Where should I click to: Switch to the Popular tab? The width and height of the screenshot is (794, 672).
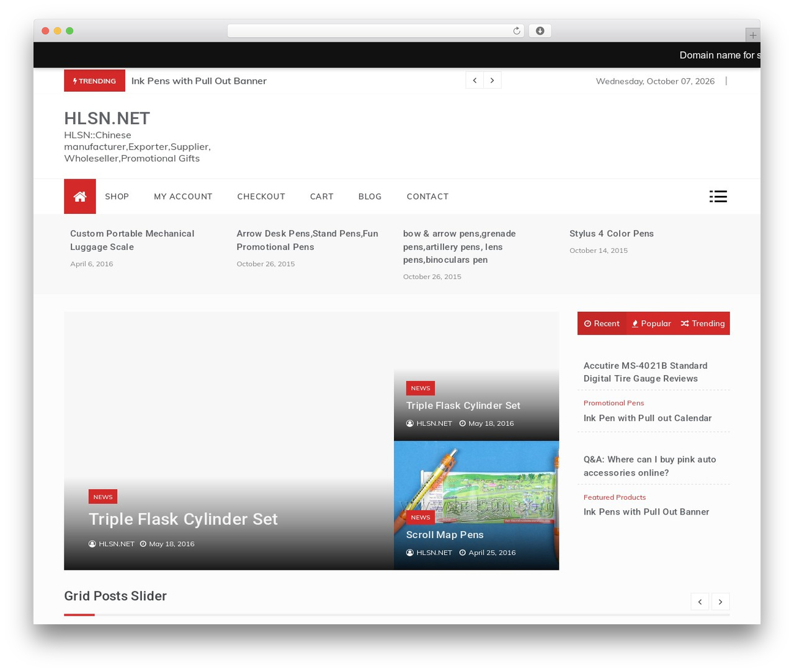[651, 324]
